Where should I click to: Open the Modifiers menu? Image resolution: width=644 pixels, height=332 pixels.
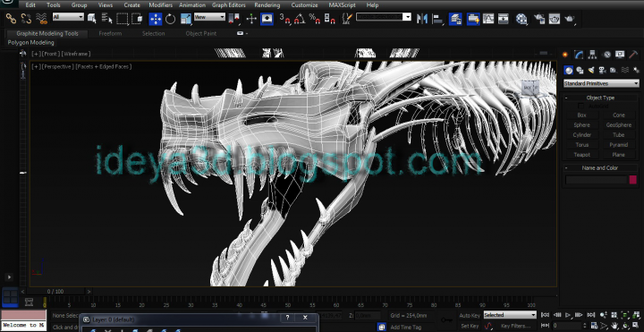coord(161,5)
